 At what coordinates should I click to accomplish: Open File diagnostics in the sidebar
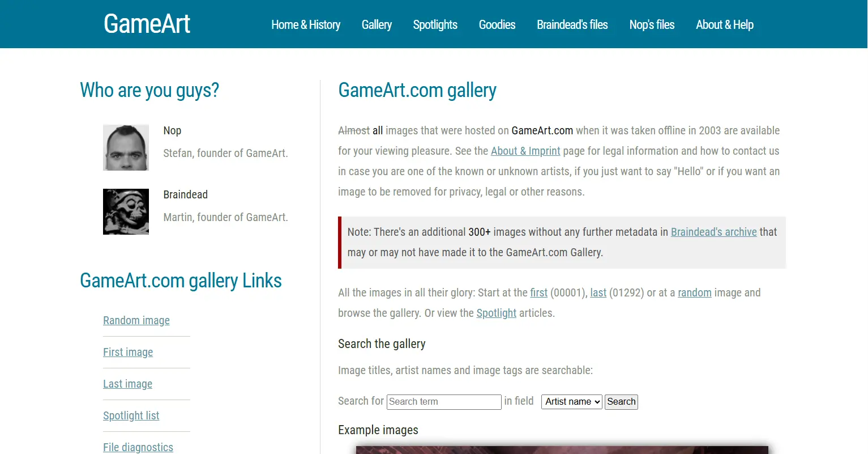[x=138, y=447]
